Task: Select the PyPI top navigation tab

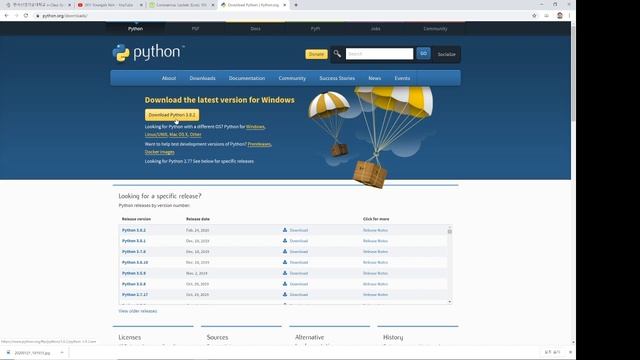Action: tap(316, 29)
